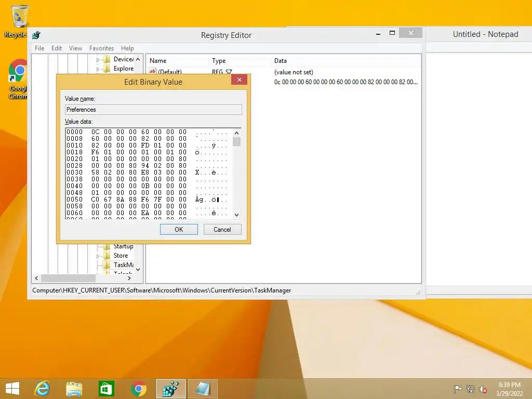Viewport: 532px width, 399px height.
Task: Click the Value name Preferences field
Action: (153, 110)
